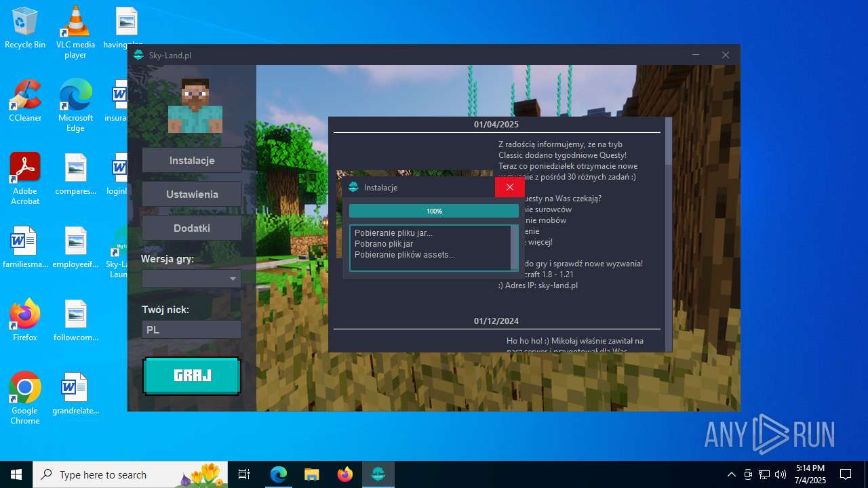Click the Sky-Land.pl title bar logo

pyautogui.click(x=138, y=55)
